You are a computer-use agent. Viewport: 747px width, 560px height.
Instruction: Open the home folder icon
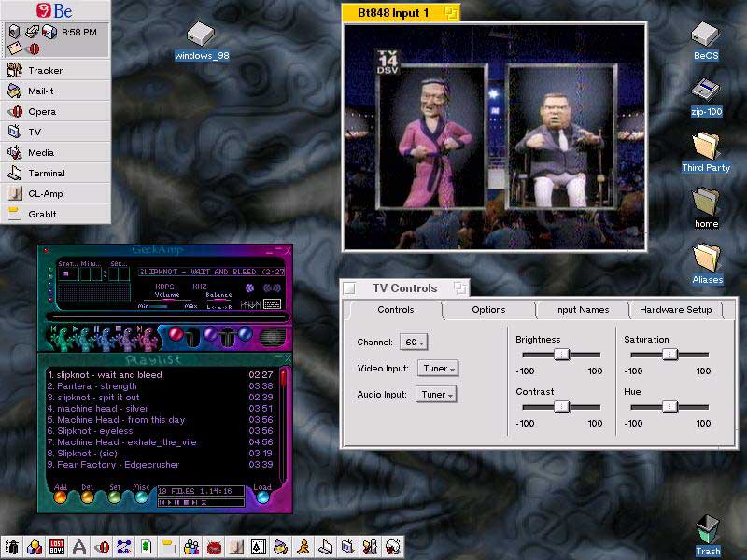point(706,208)
